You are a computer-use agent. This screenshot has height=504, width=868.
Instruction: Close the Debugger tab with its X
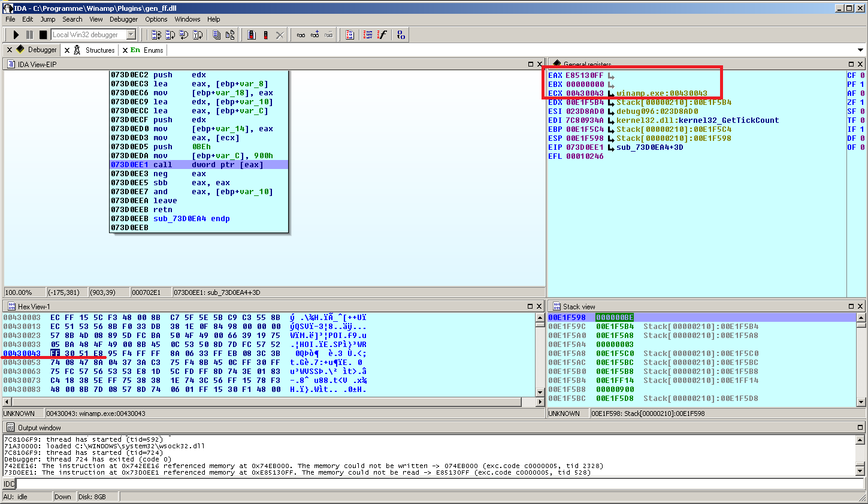pos(10,50)
